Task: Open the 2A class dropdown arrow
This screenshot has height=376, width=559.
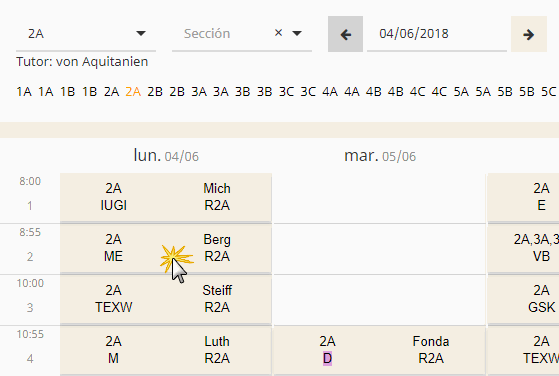Action: click(x=141, y=34)
